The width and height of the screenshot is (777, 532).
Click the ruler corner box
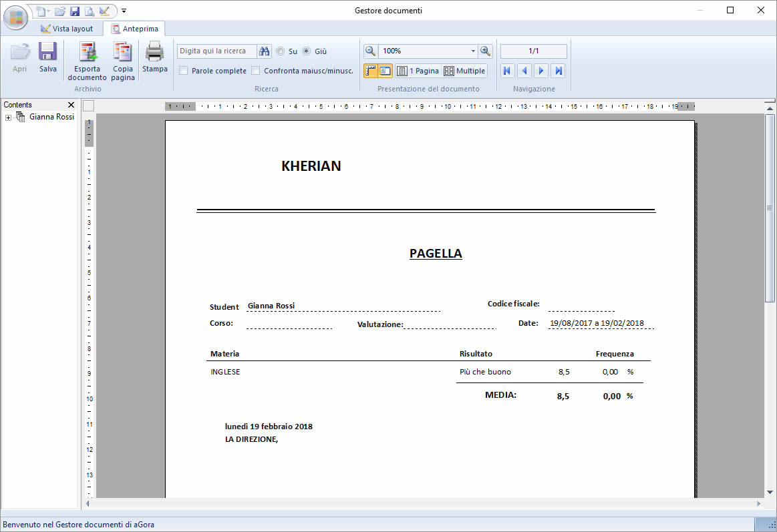coord(89,106)
